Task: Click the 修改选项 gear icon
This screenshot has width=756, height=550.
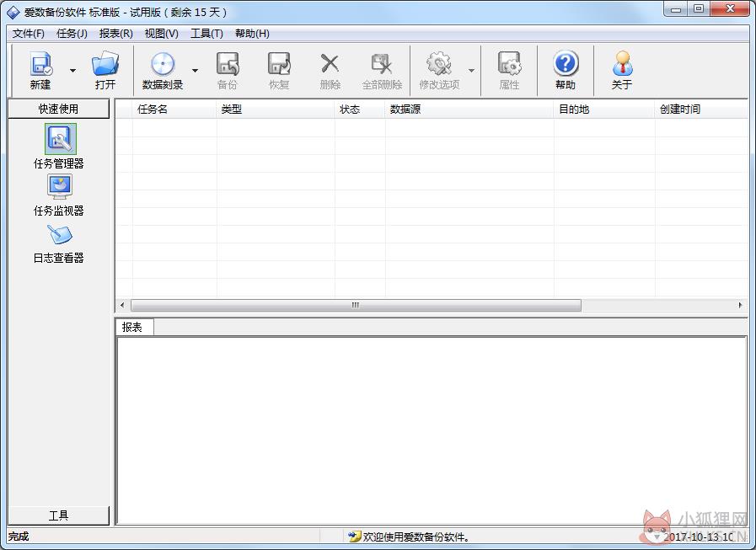Action: (x=439, y=63)
